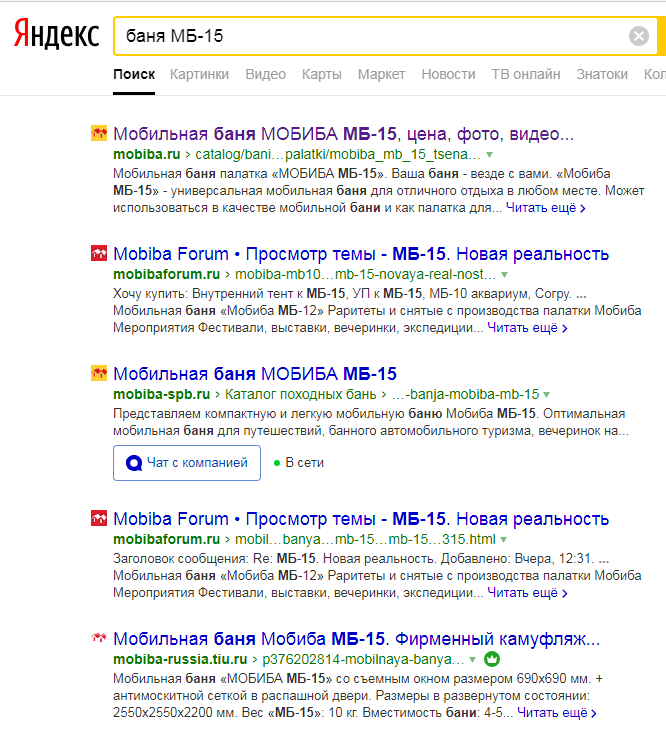Clear the search field with the X icon
666x742 pixels.
(x=638, y=37)
